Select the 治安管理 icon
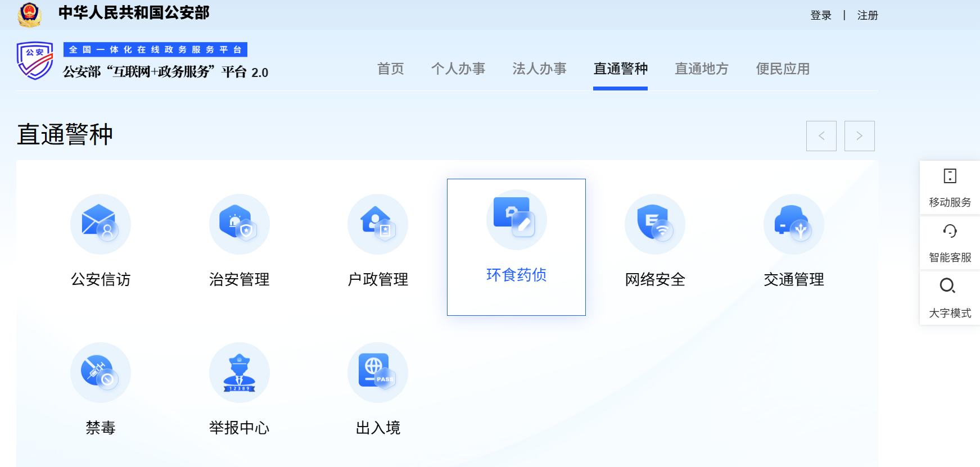Screen dimensions: 980x467 (x=239, y=224)
